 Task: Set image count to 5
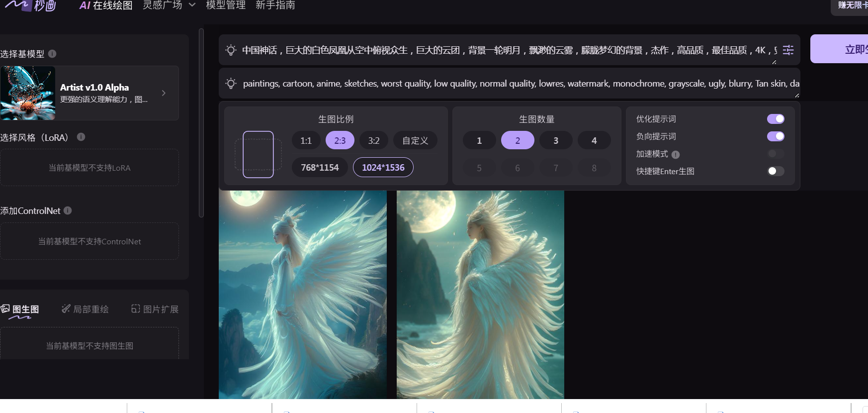pos(479,168)
